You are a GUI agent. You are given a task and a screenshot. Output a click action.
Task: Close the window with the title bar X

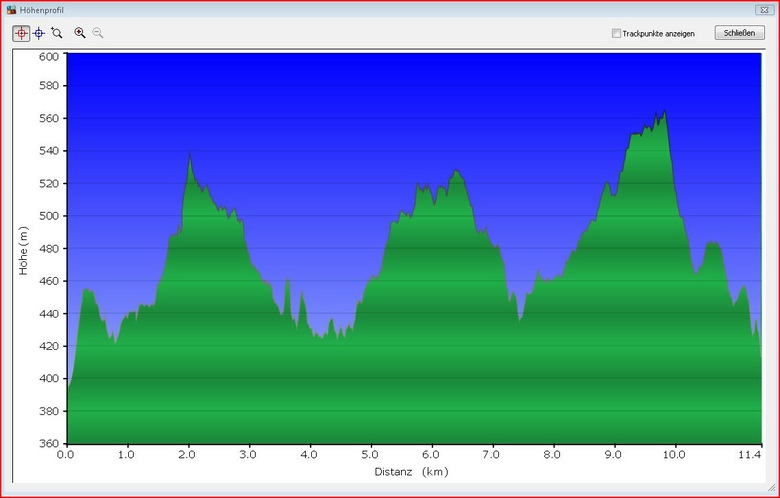765,10
